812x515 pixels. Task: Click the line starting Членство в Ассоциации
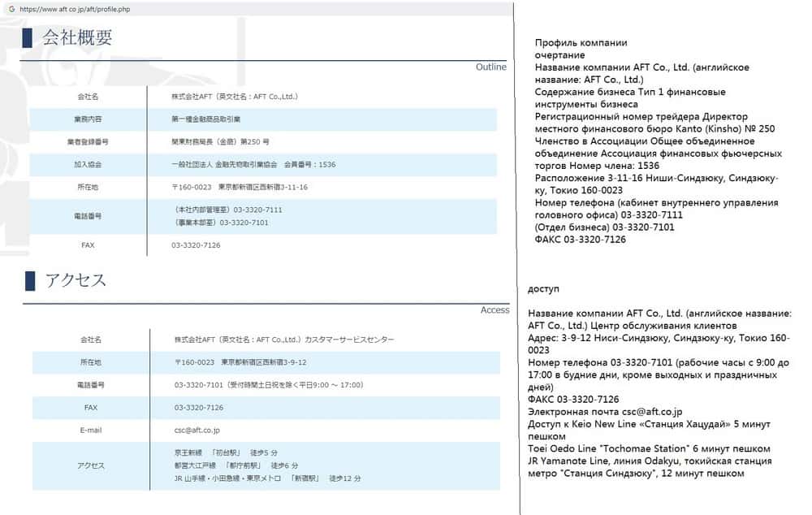645,141
